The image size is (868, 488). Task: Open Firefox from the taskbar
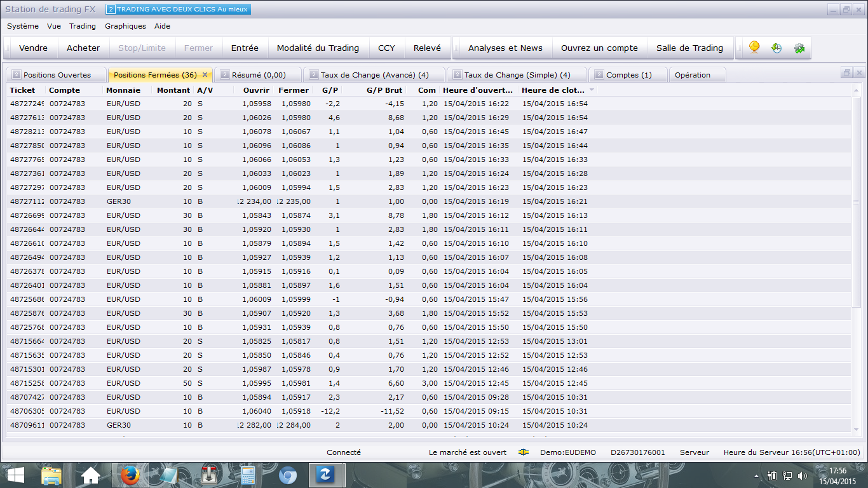tap(129, 475)
